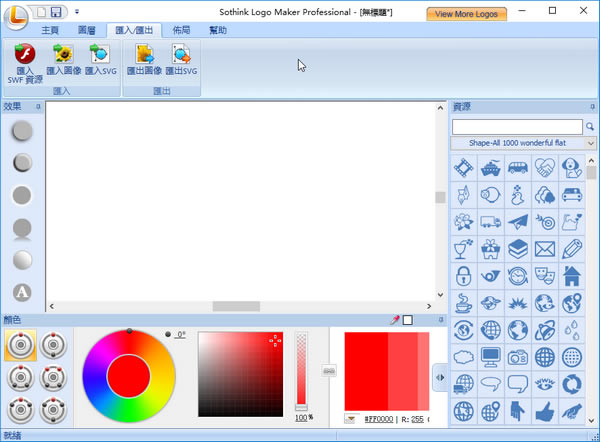The image size is (600, 442).
Task: Select the bus shape
Action: (518, 168)
